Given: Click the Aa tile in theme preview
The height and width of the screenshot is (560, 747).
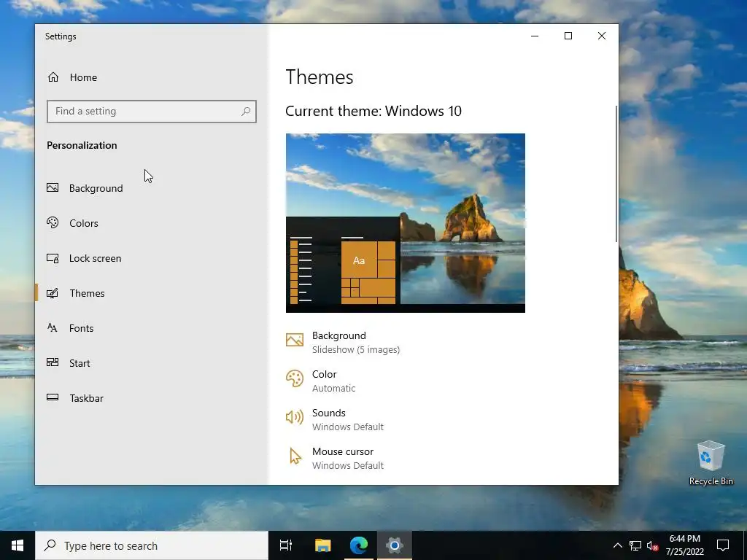Looking at the screenshot, I should coord(359,260).
